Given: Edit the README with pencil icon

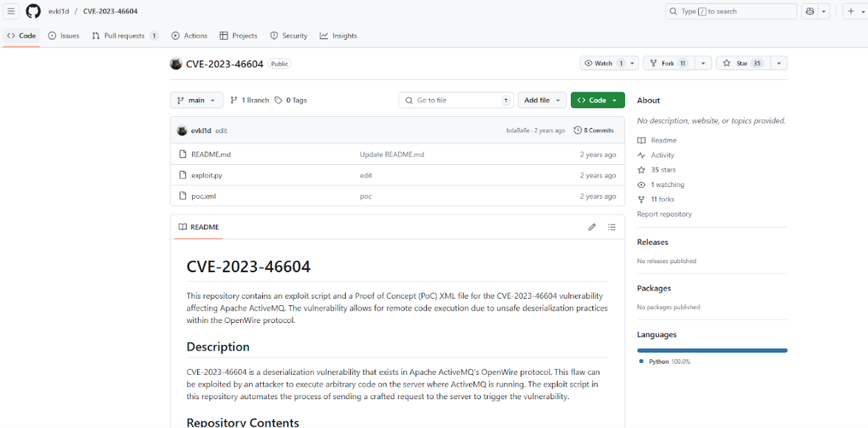Looking at the screenshot, I should pos(592,227).
